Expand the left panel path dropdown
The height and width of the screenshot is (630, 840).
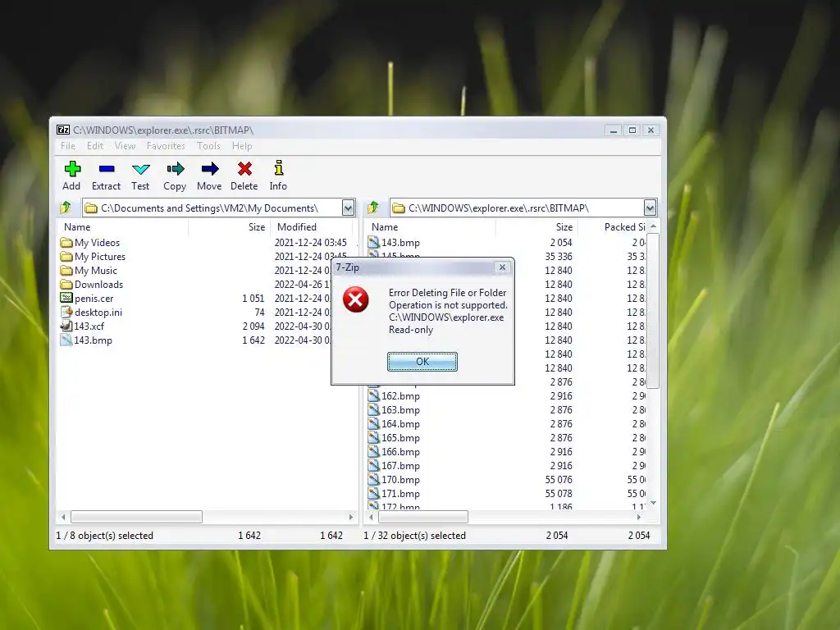[348, 208]
